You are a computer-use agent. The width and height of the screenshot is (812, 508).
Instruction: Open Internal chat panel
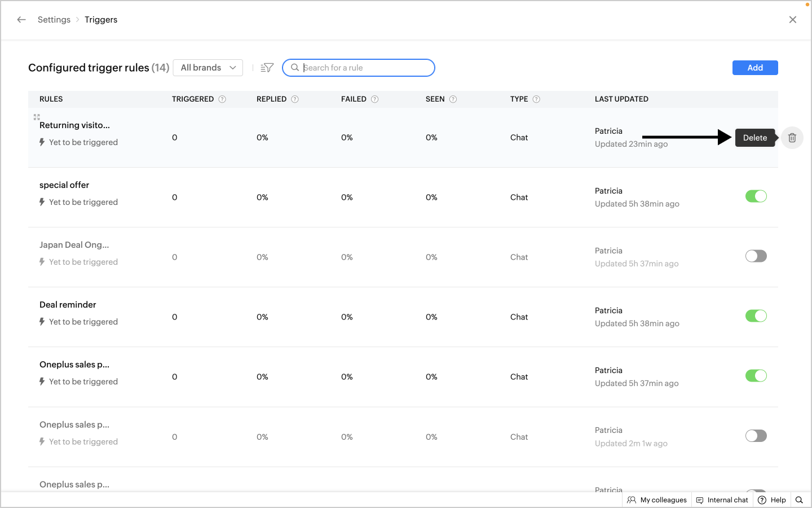click(x=722, y=500)
